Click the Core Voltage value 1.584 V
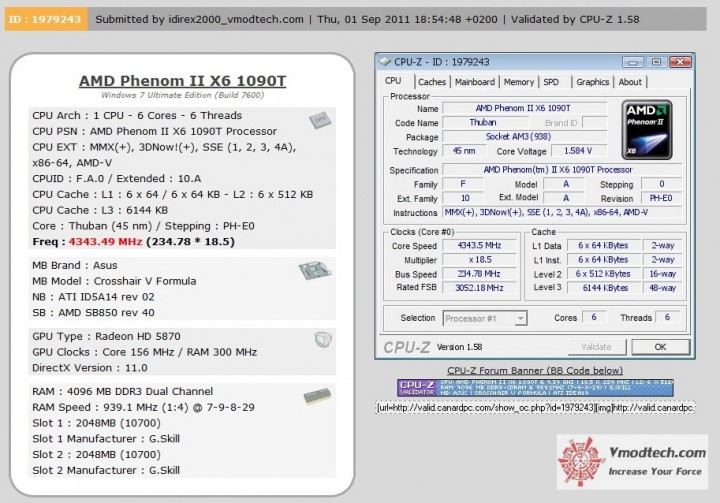The image size is (720, 503). [x=578, y=151]
